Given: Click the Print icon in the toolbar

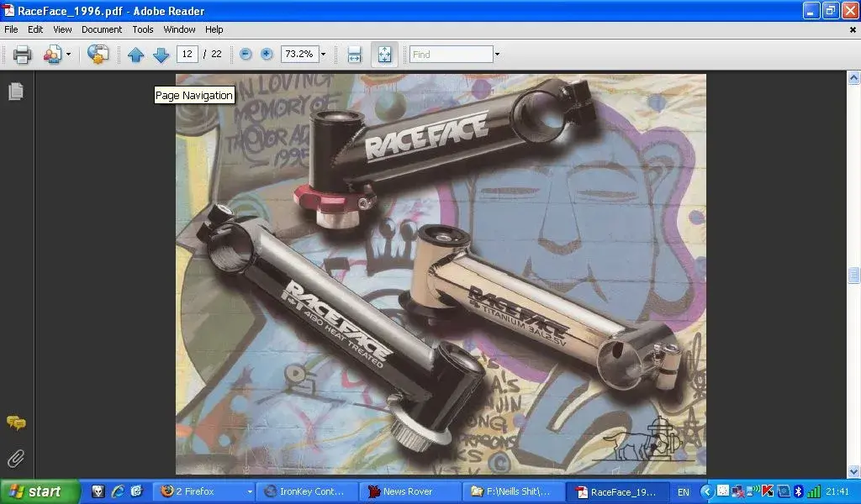Looking at the screenshot, I should 22,55.
